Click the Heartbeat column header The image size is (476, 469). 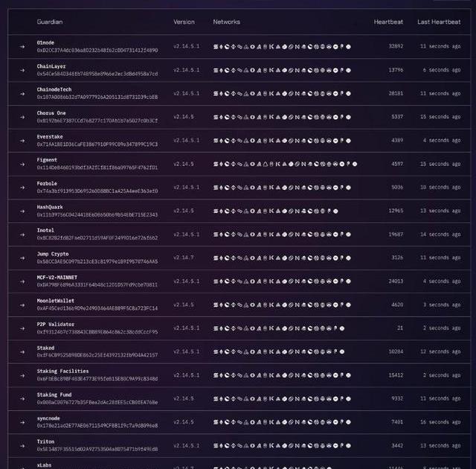click(388, 22)
